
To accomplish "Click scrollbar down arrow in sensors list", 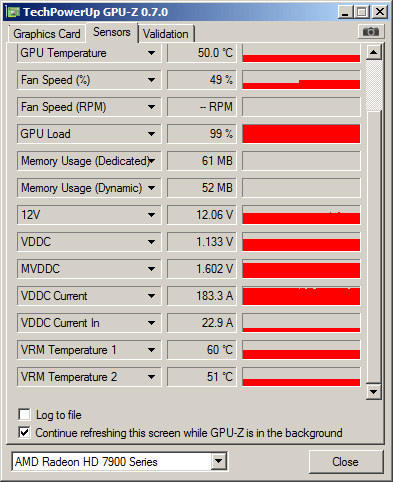I will click(x=374, y=392).
